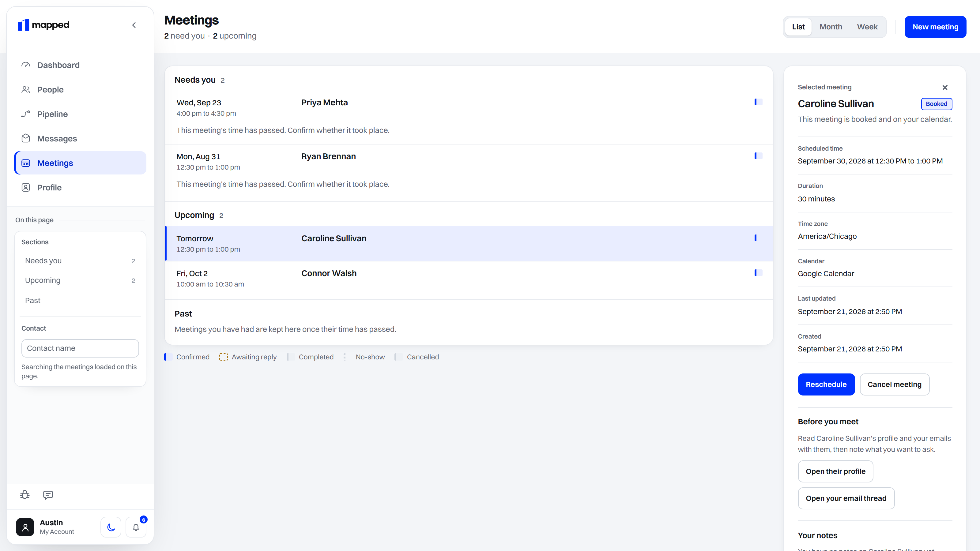Screen dimensions: 980x551
Task: Click the Awaiting reply legend swatch
Action: pyautogui.click(x=223, y=357)
